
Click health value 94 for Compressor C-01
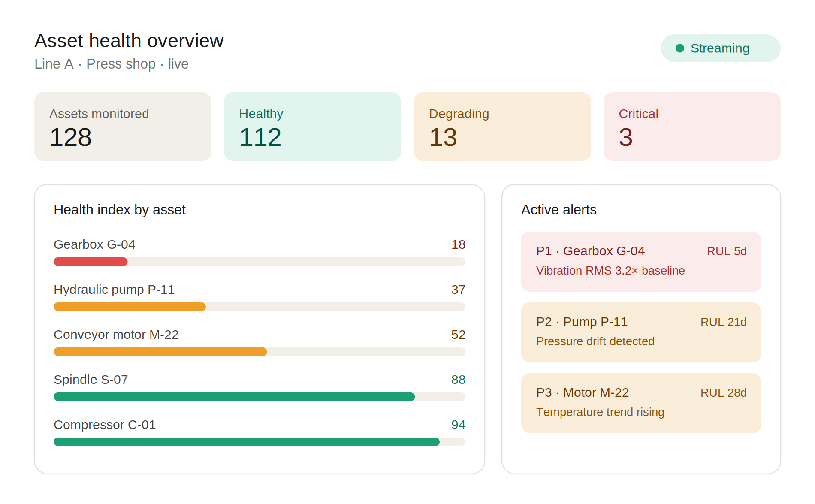pos(458,425)
